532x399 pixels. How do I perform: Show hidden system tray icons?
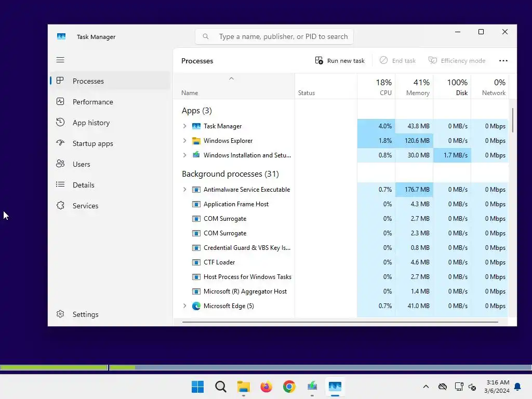[426, 387]
